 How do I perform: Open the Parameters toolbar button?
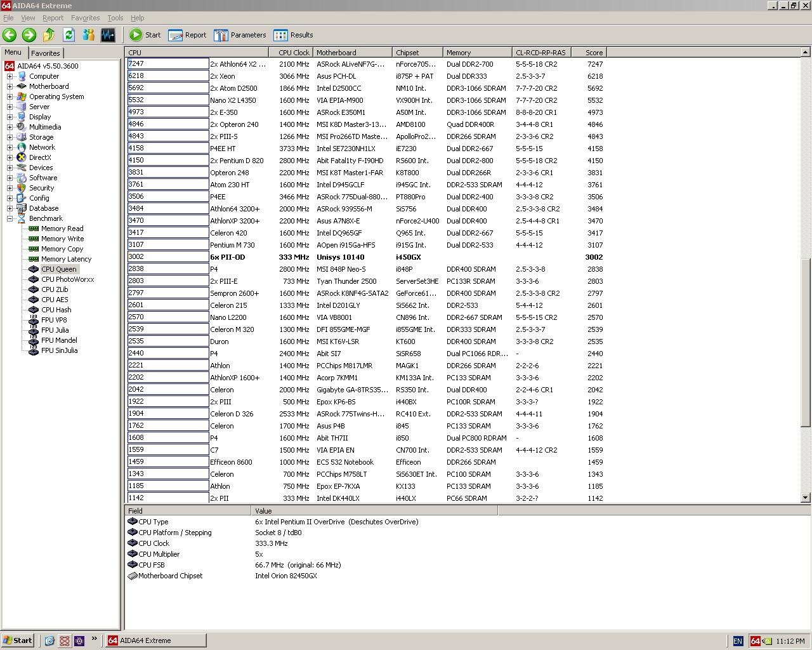pyautogui.click(x=240, y=35)
